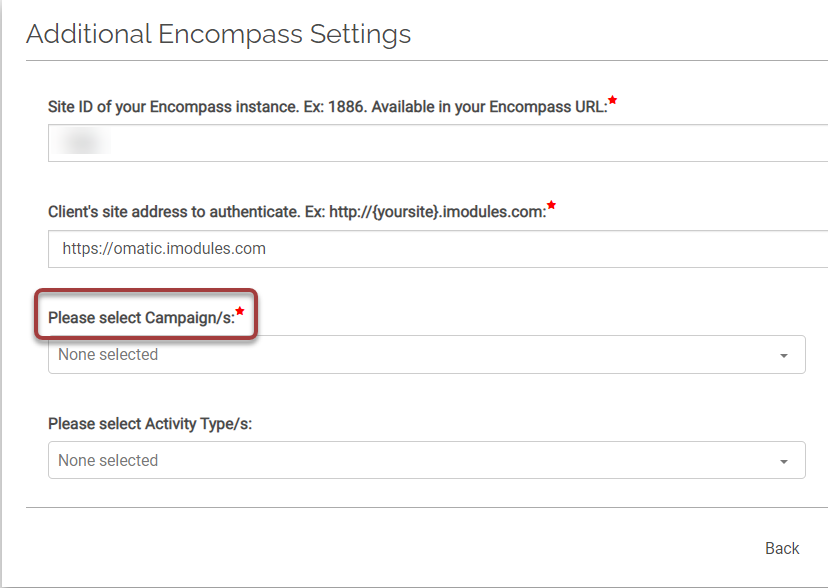Open the Campaign/s selection dropdown

click(426, 355)
